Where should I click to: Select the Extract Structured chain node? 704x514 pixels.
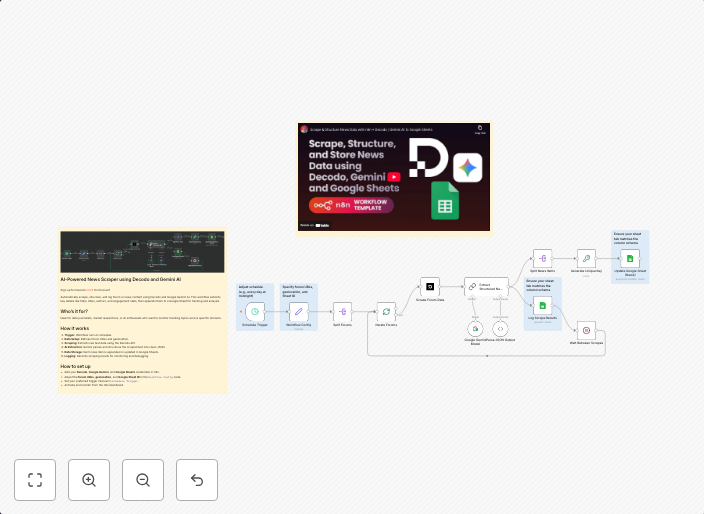(486, 286)
